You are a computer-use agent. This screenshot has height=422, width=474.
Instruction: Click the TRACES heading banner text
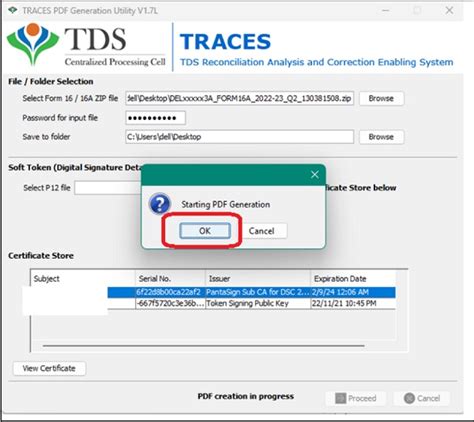point(225,41)
